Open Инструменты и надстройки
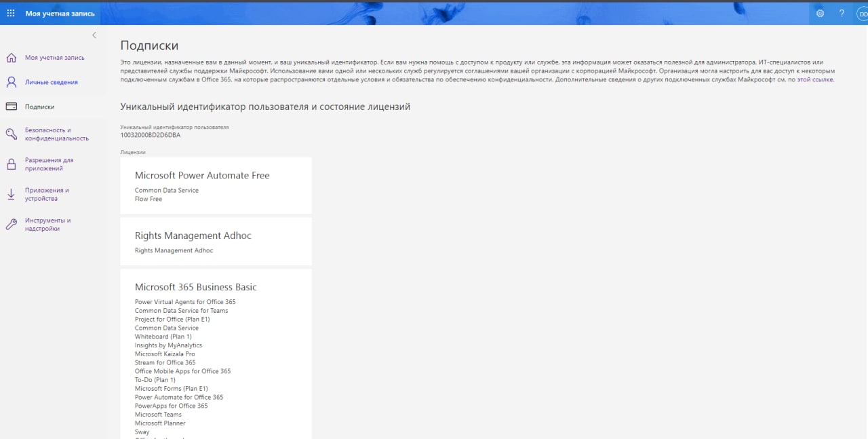 48,225
